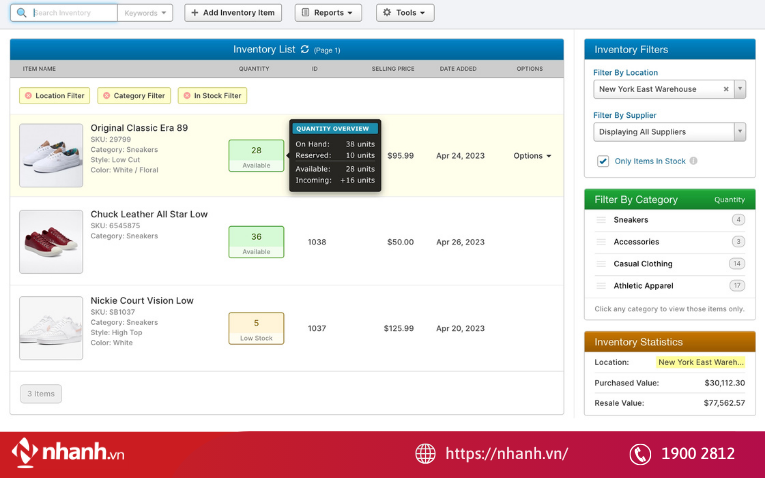Screen dimensions: 765x478
Task: Filter by the Casual Clothing category
Action: click(643, 264)
